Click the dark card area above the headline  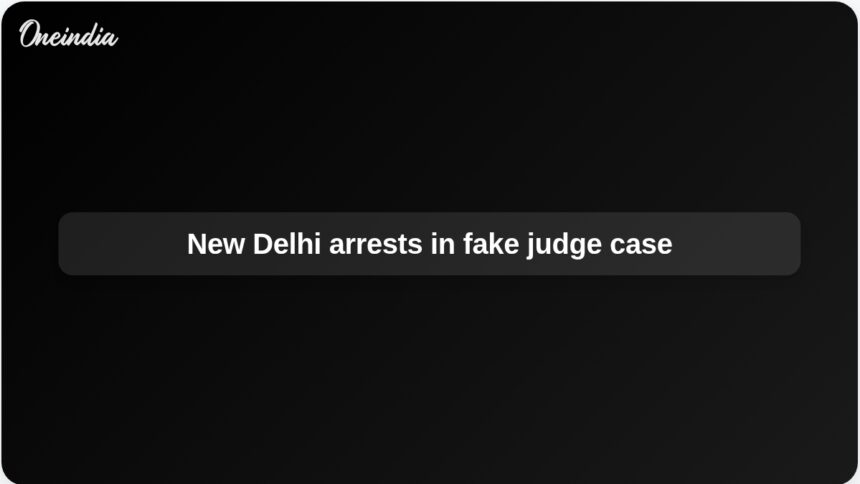pos(429,121)
